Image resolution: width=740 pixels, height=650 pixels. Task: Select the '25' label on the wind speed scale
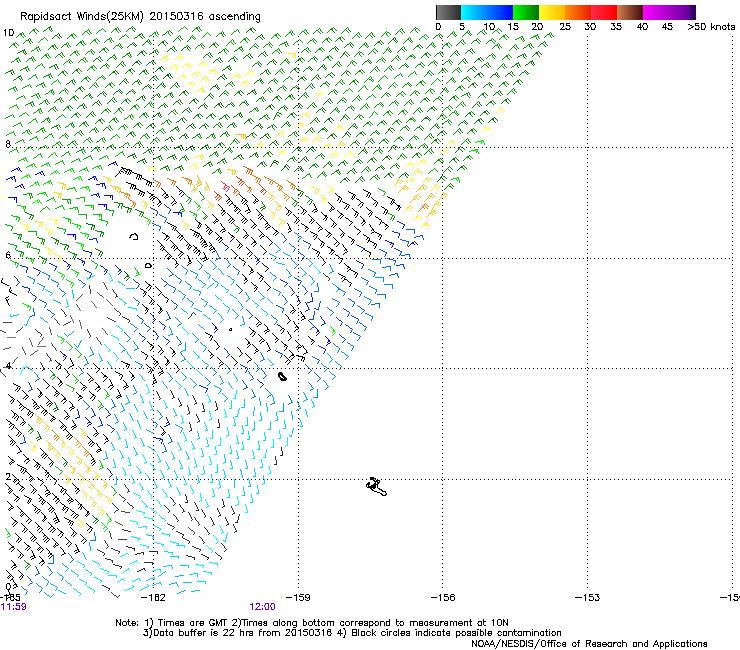[565, 27]
